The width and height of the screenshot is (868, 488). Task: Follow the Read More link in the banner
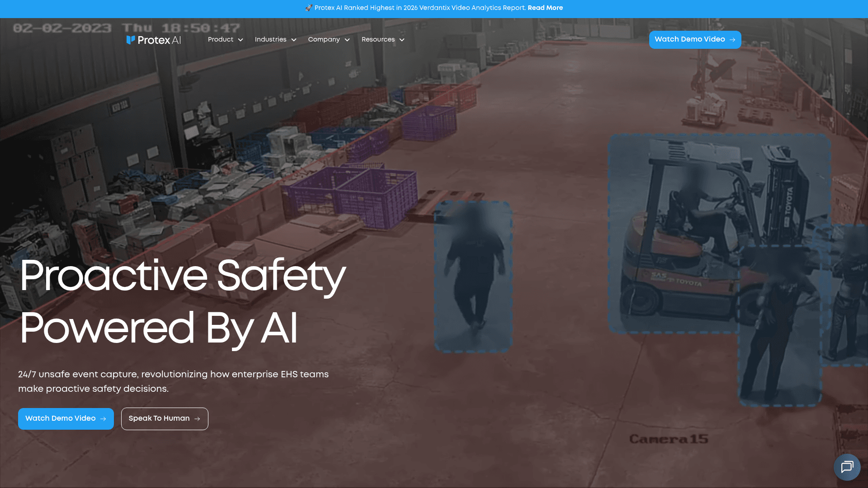[x=545, y=8]
